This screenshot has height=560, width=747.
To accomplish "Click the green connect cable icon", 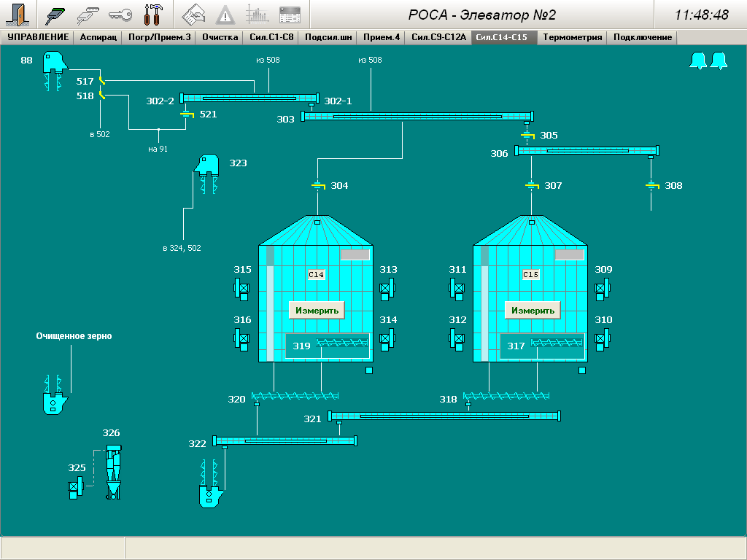I will pyautogui.click(x=56, y=15).
